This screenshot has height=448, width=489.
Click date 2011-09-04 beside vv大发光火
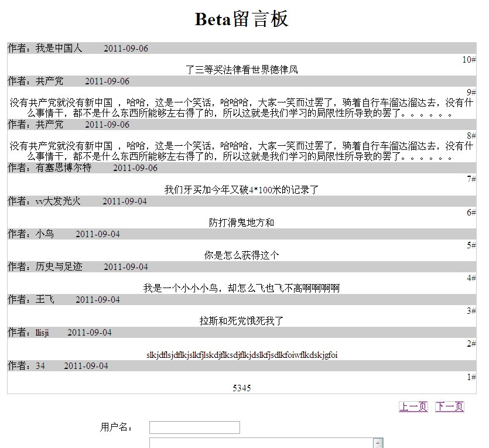125,201
